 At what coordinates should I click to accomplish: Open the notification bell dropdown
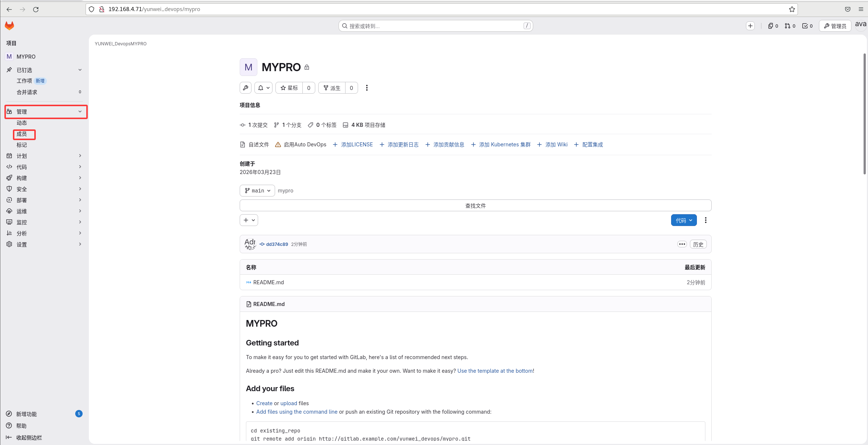263,88
